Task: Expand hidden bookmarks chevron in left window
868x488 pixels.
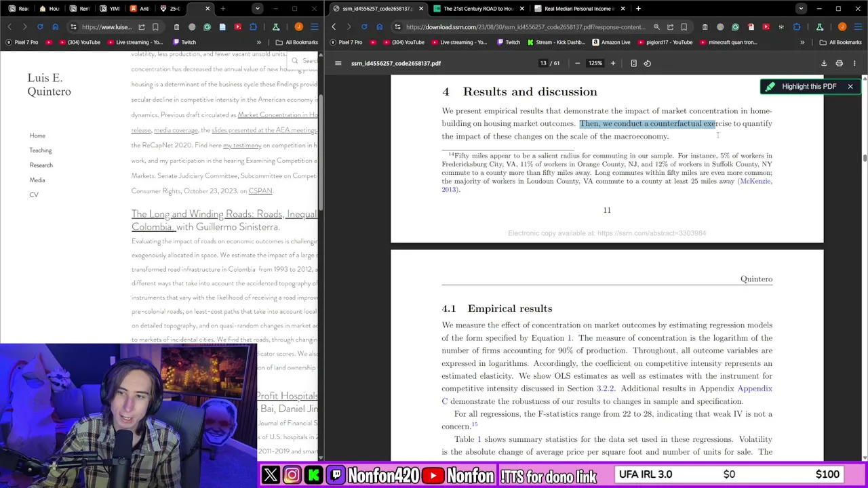Action: click(258, 42)
